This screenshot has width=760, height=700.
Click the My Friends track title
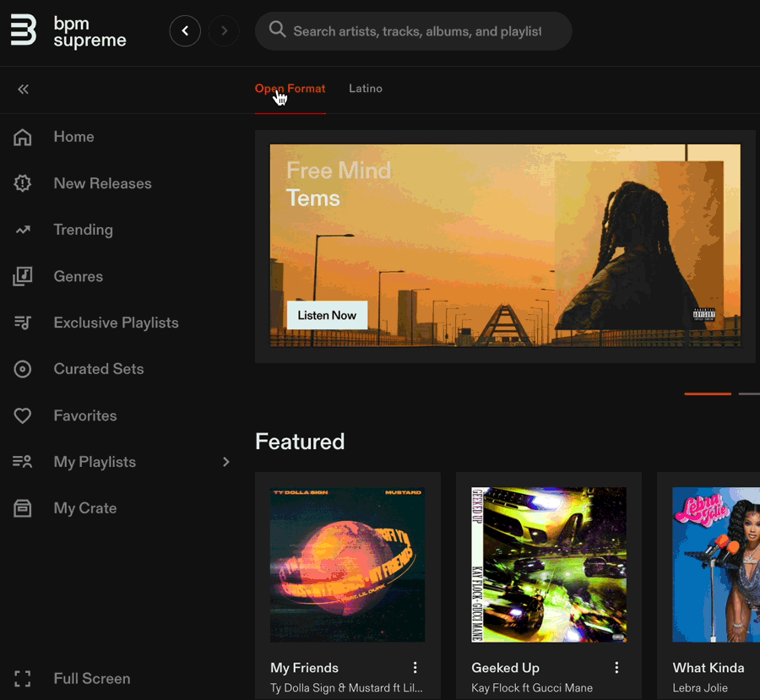304,668
